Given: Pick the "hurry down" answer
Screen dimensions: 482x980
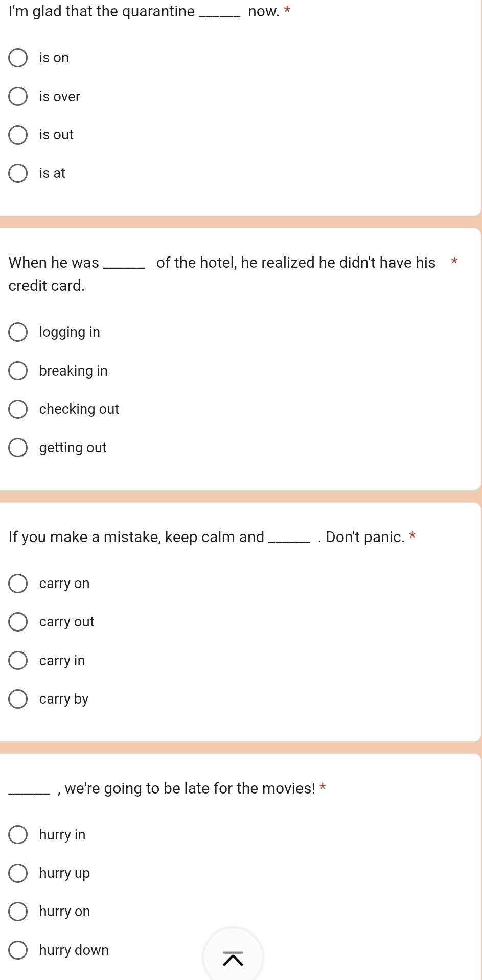Looking at the screenshot, I should 18,950.
